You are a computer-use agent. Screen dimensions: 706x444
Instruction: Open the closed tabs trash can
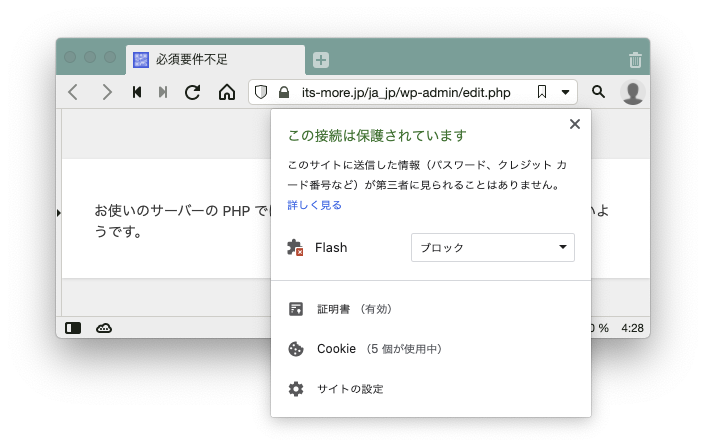[635, 60]
